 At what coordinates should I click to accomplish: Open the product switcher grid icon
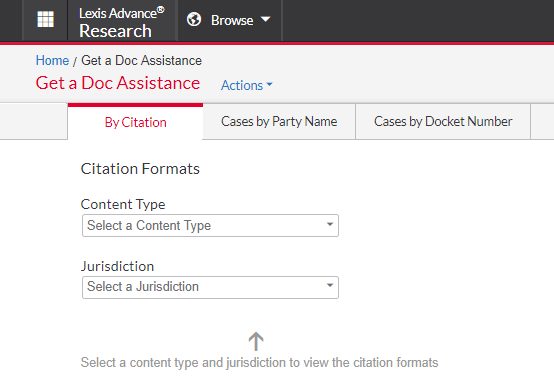46,19
